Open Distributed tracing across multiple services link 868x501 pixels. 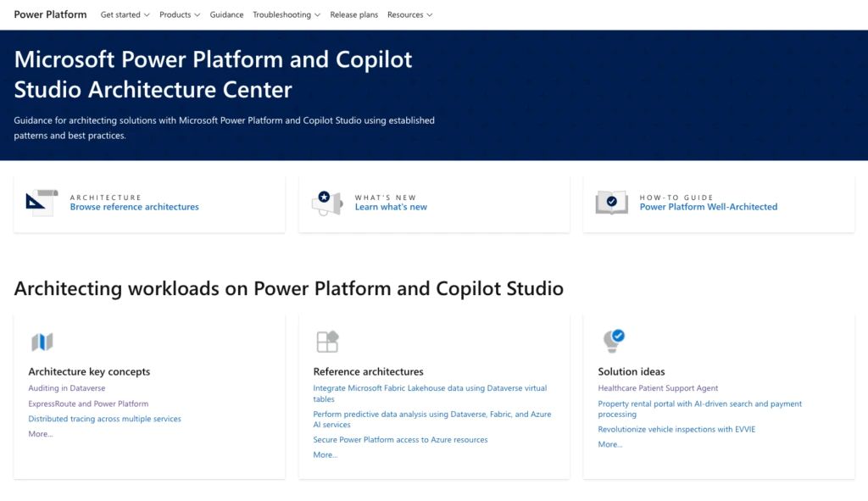(104, 419)
